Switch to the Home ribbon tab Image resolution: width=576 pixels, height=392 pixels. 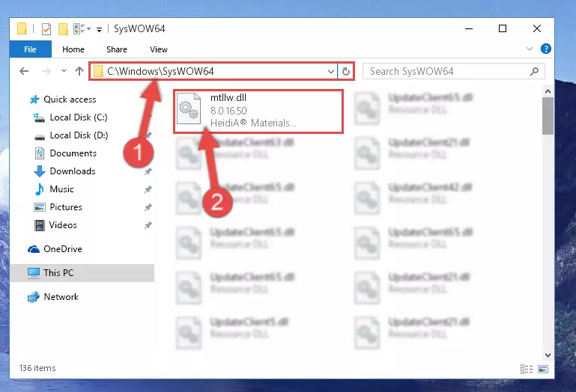click(73, 49)
